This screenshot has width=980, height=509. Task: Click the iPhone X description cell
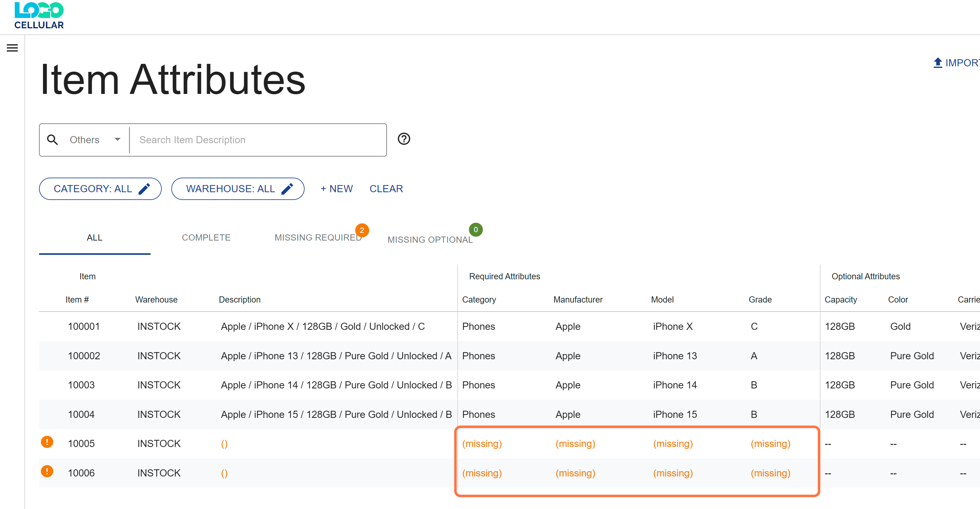[323, 327]
